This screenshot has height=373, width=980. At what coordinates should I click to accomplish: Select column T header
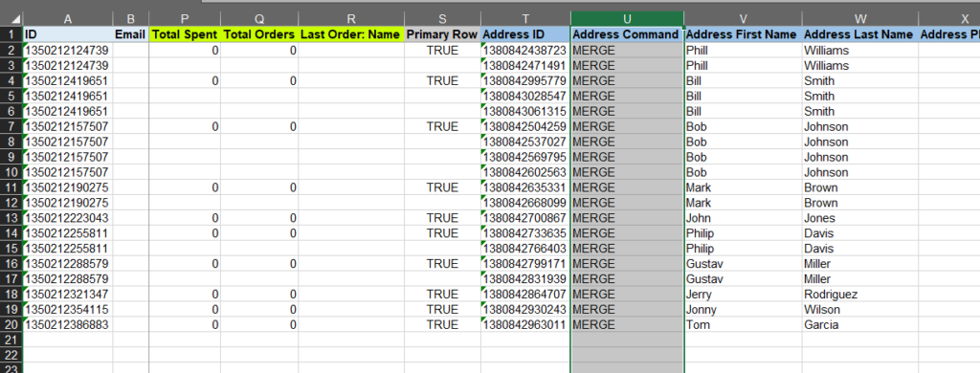coord(525,19)
